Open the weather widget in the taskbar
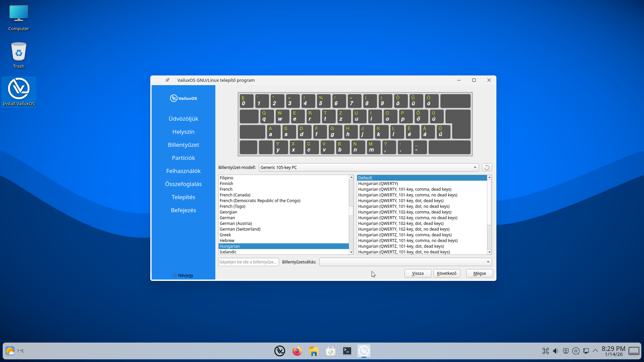This screenshot has width=644, height=362. [10, 351]
